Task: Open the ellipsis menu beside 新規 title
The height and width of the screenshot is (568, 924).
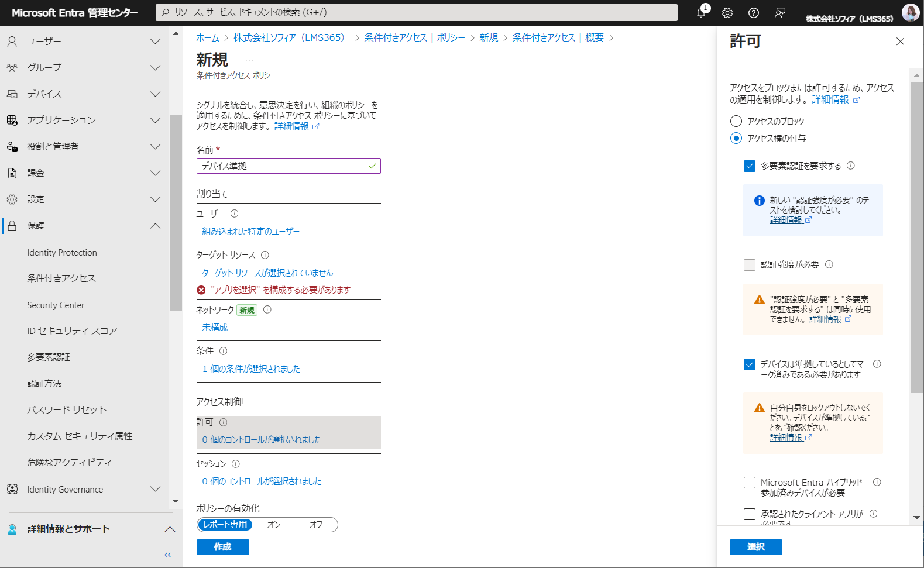Action: (249, 60)
